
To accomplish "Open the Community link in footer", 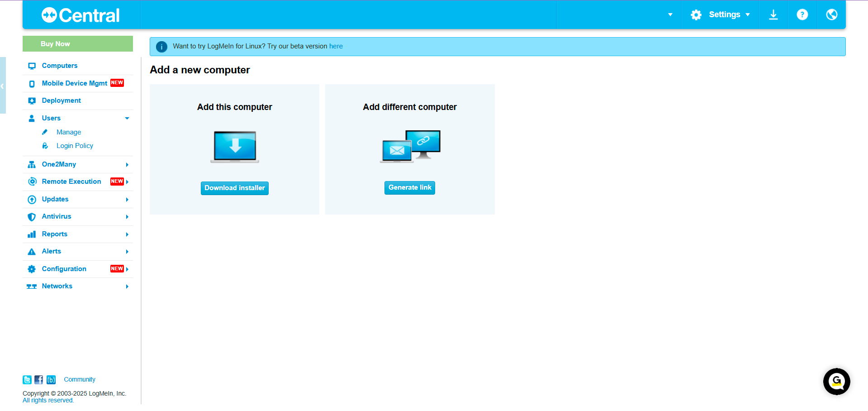I will [x=80, y=379].
